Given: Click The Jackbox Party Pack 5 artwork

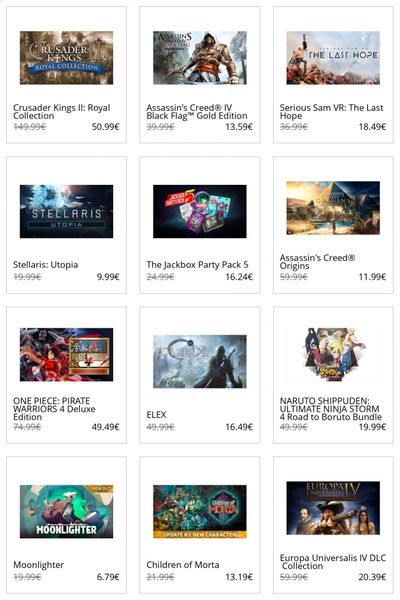Looking at the screenshot, I should pos(200,211).
